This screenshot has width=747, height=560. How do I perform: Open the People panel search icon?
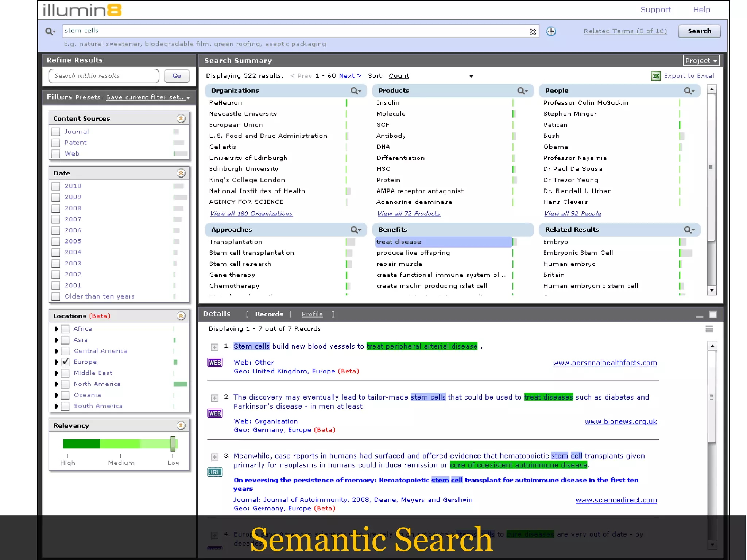coord(689,91)
